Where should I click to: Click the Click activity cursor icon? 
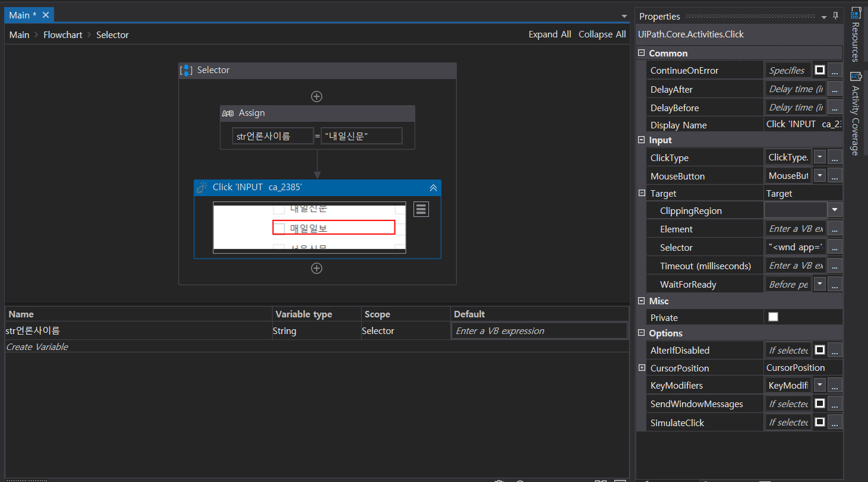(x=202, y=187)
